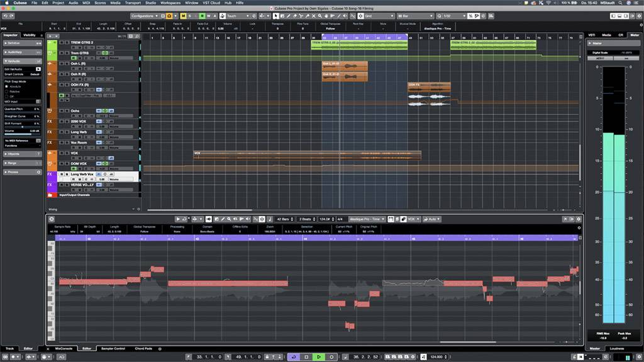Enable Snap in the project toolbar
Viewport: 644px width, 362px height.
coord(360,15)
